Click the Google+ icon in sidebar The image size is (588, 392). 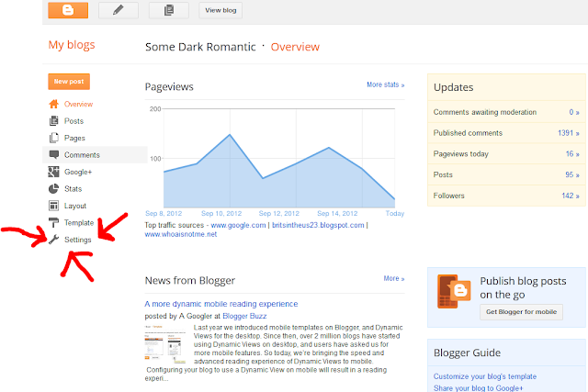53,172
